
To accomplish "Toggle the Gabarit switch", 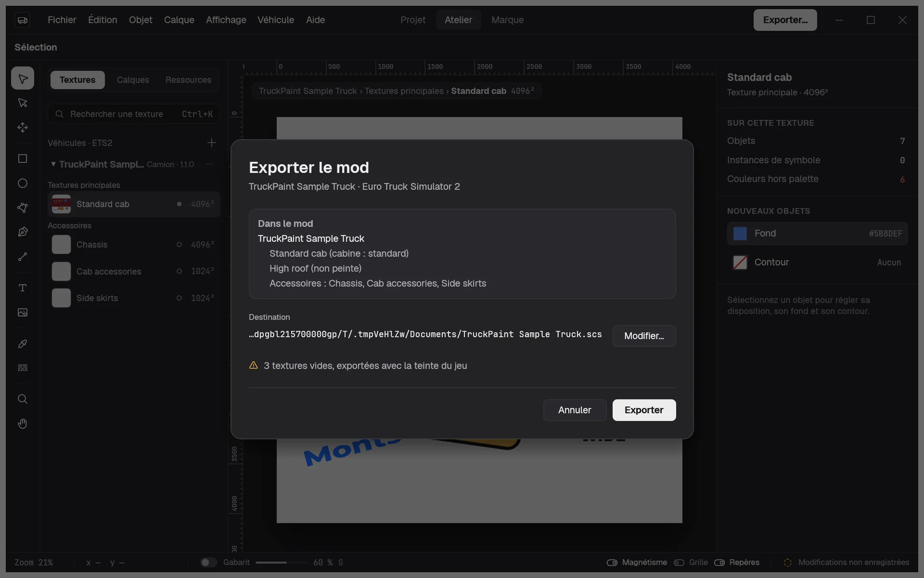I will tap(209, 563).
